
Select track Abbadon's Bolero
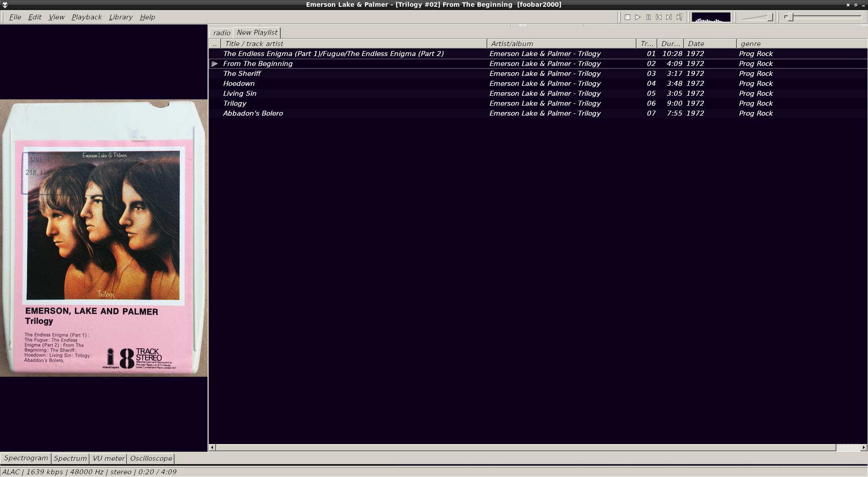(x=538, y=113)
